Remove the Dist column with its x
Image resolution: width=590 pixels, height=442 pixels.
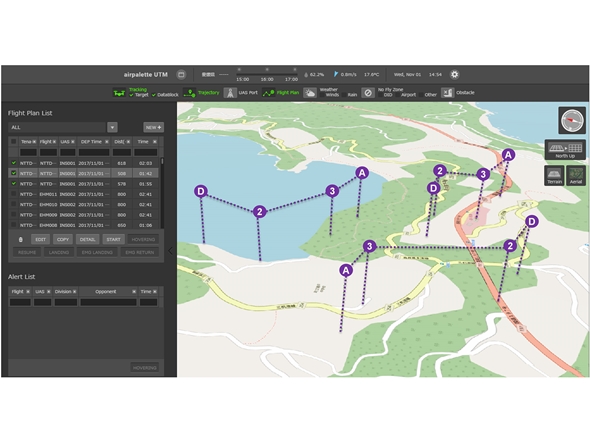[128, 142]
